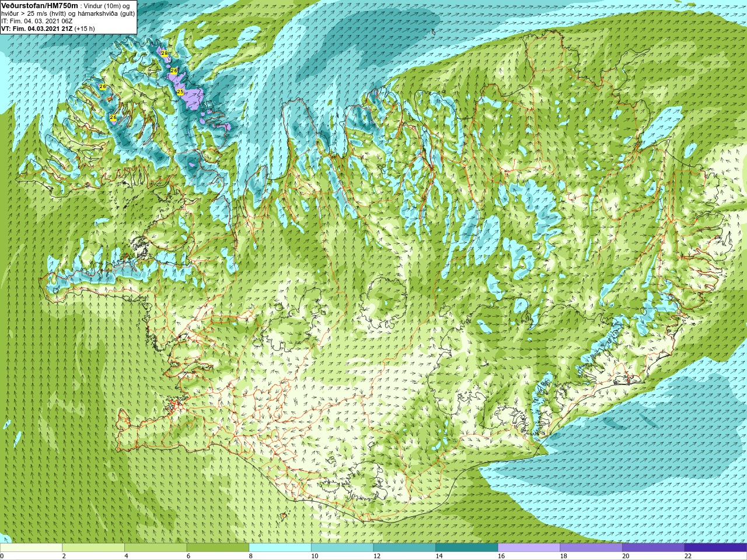
Task: Click the westernmost yellow 26 gust label
Action: pos(103,86)
